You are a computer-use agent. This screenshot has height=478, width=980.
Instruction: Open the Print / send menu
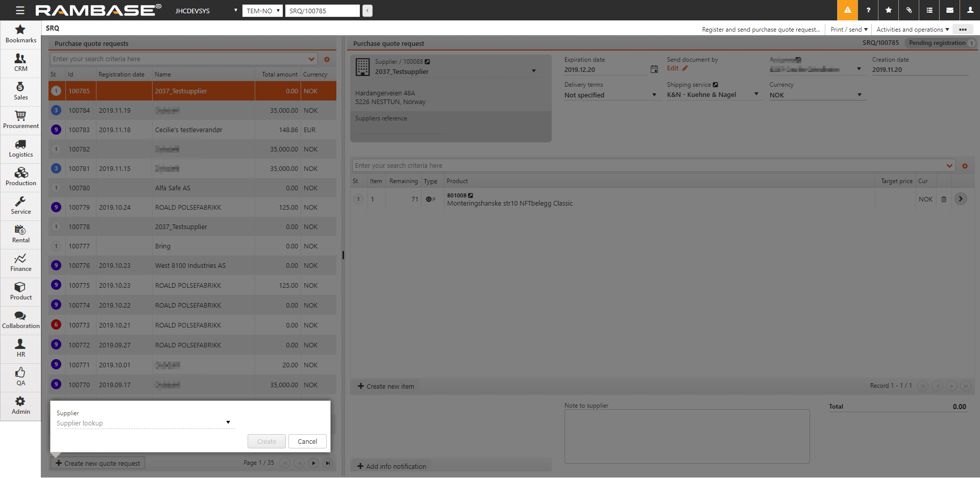(849, 30)
